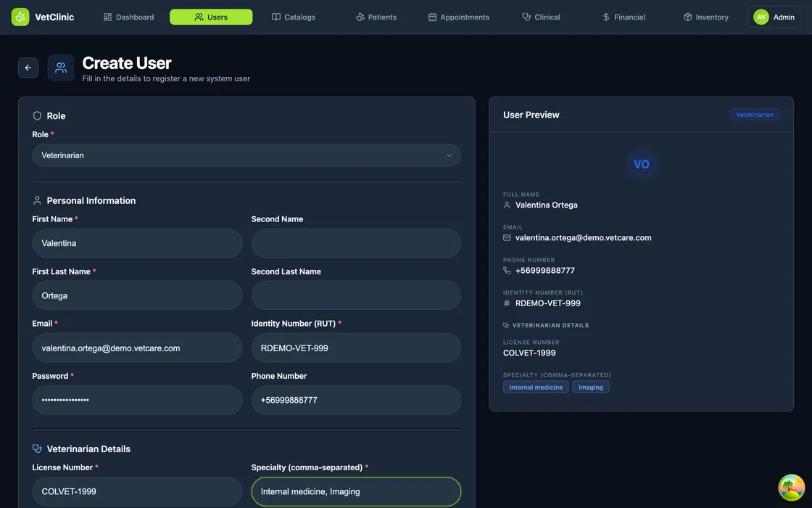The image size is (812, 508).
Task: Click the Imaging specialty tag
Action: [x=591, y=387]
